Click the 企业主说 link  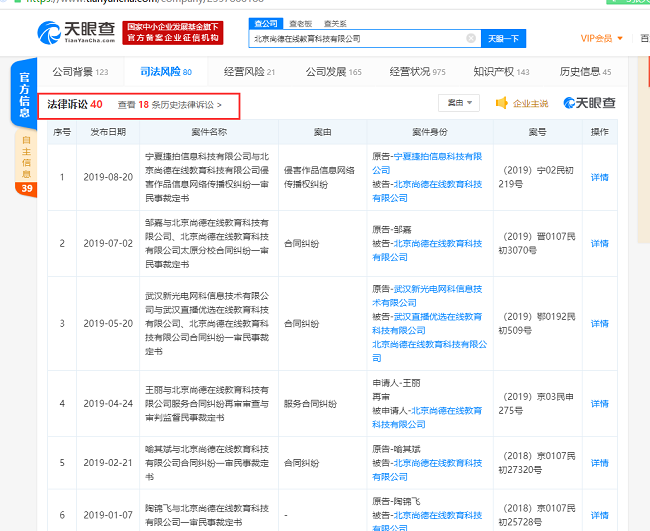tap(530, 103)
